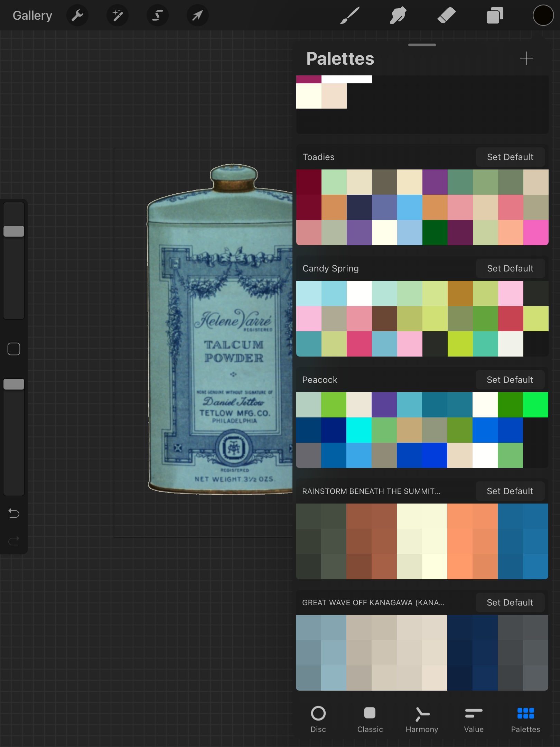
Task: Pick the red swatch in Candy Spring
Action: click(x=511, y=319)
